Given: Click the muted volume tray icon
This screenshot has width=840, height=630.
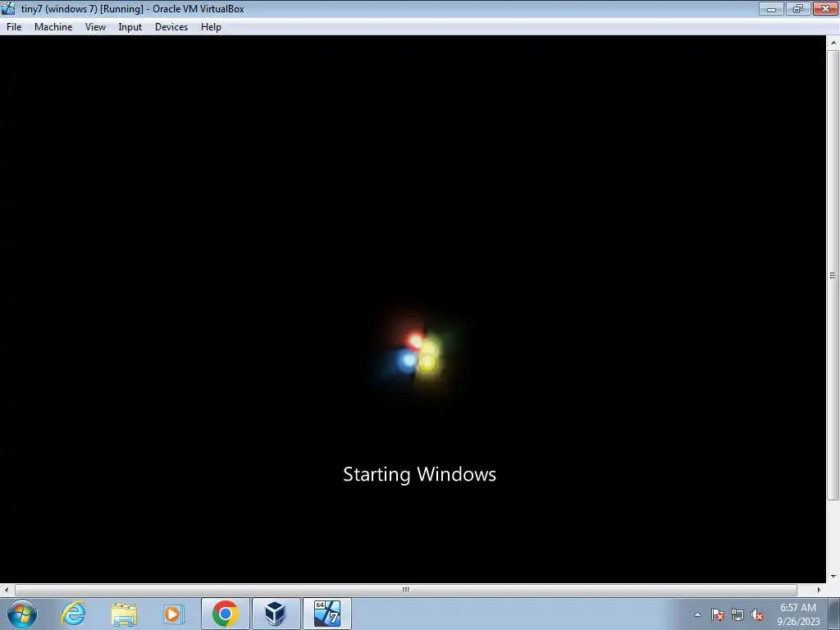Looking at the screenshot, I should tap(757, 614).
